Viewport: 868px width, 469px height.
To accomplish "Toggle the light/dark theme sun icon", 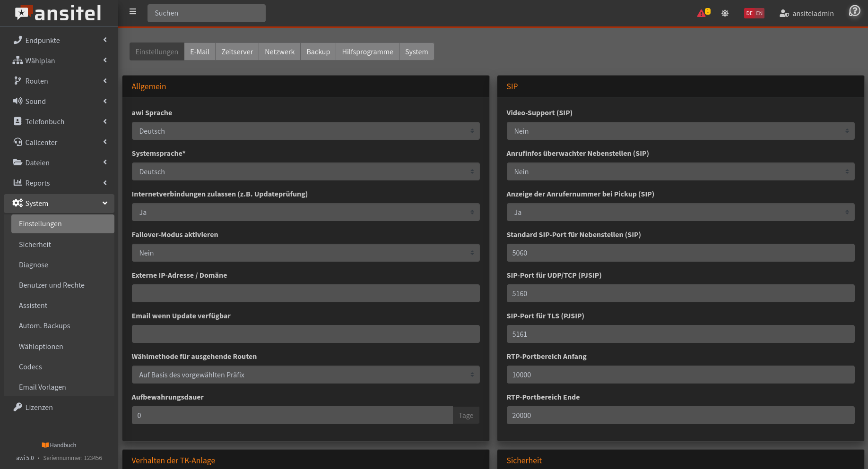I will (x=725, y=13).
